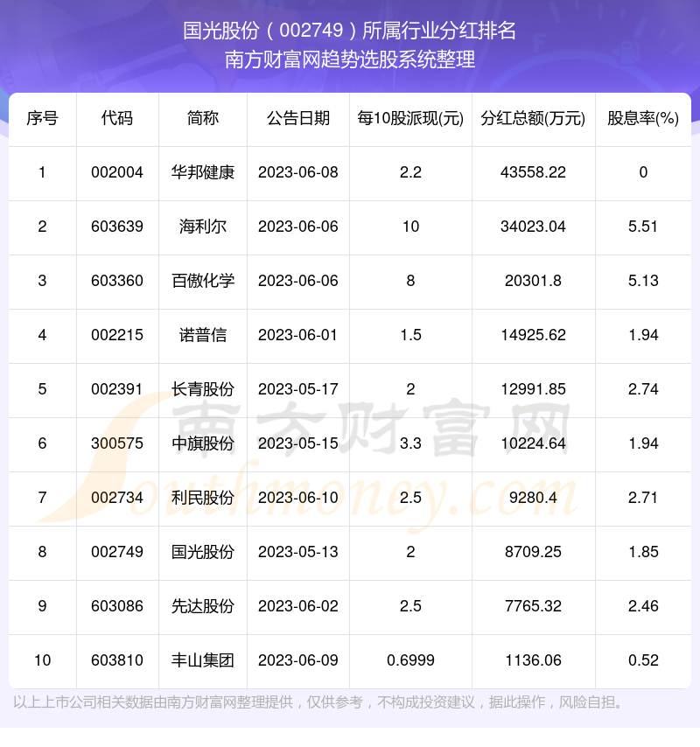The image size is (700, 747).
Task: Click the disclaimer text at the bottom
Action: [318, 702]
